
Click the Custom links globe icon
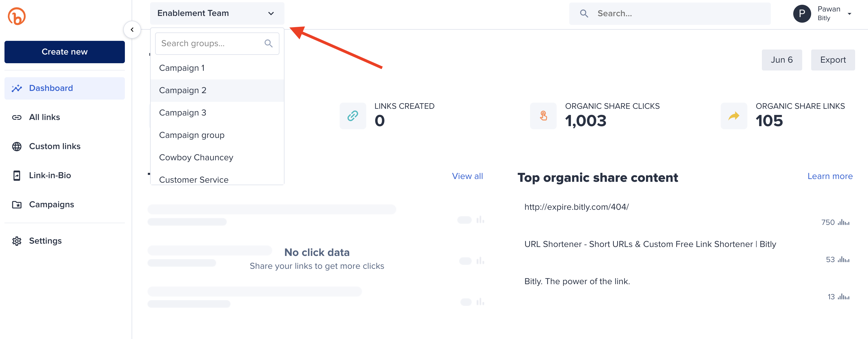tap(17, 147)
